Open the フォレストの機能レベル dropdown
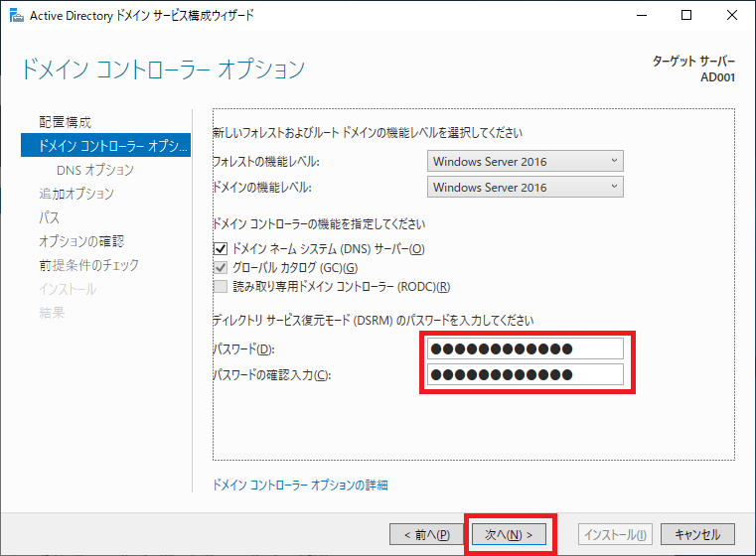The width and height of the screenshot is (756, 556). (526, 161)
